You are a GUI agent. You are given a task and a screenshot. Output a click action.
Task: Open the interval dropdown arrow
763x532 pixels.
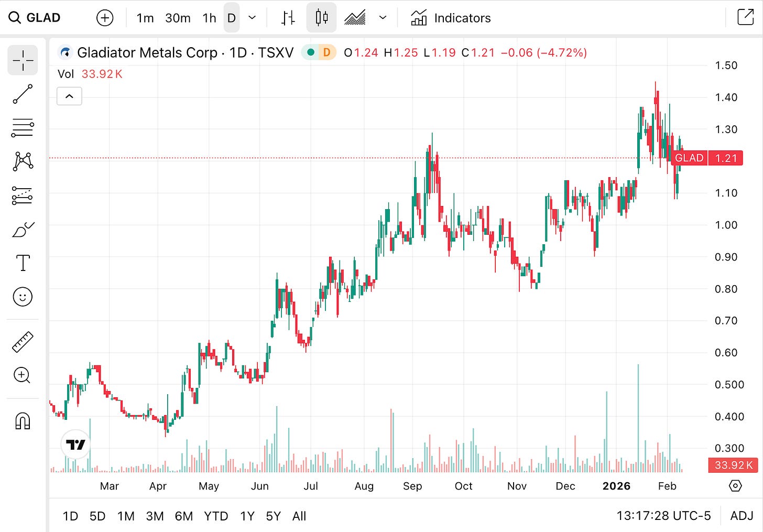pos(252,18)
